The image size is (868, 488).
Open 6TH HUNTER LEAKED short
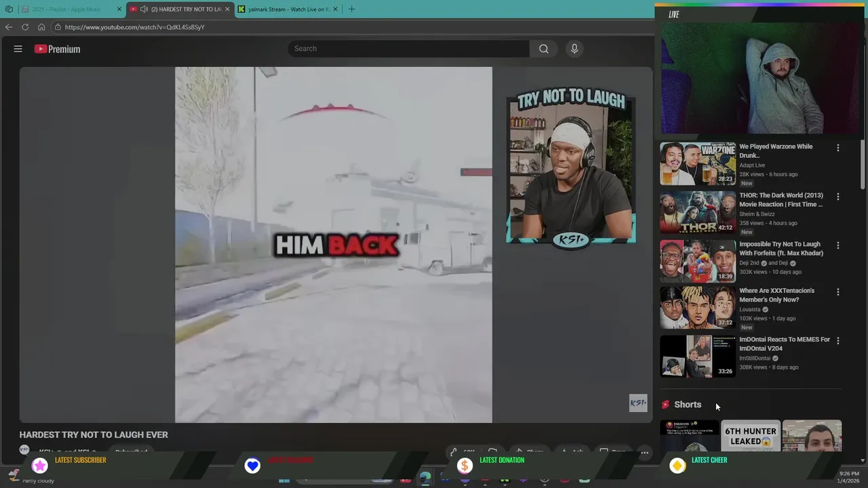pos(751,436)
